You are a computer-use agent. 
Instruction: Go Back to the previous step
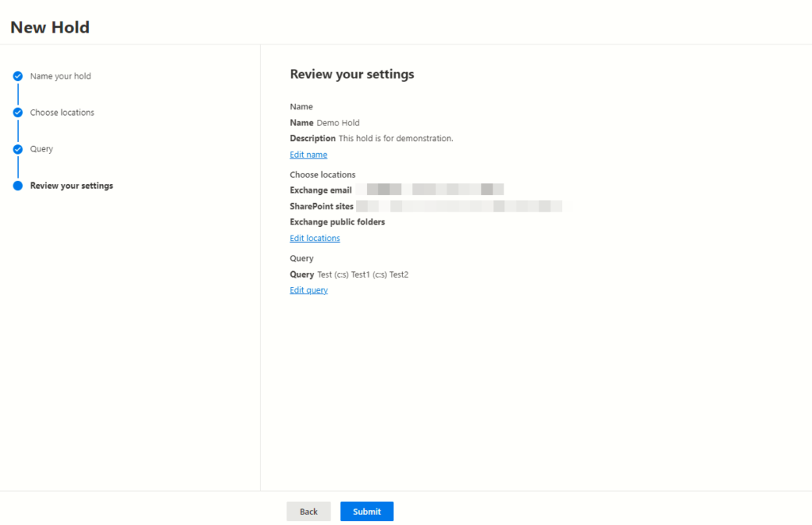point(308,511)
